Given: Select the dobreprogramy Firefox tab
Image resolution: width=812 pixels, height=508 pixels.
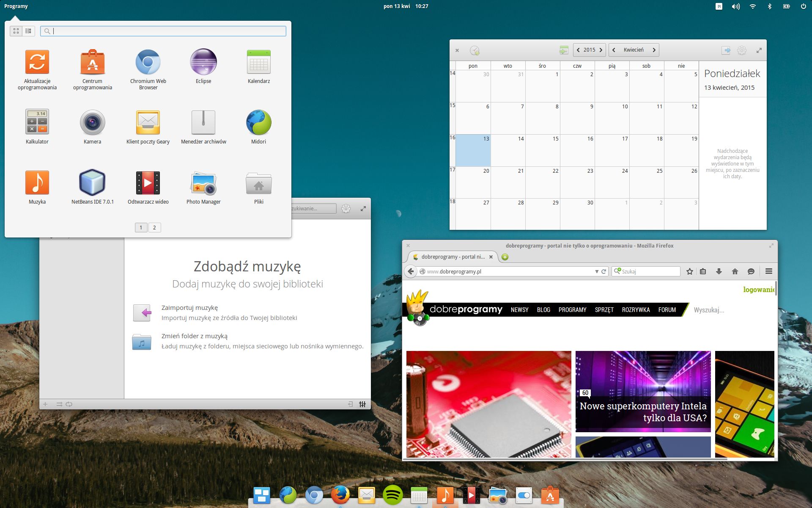Looking at the screenshot, I should point(452,257).
